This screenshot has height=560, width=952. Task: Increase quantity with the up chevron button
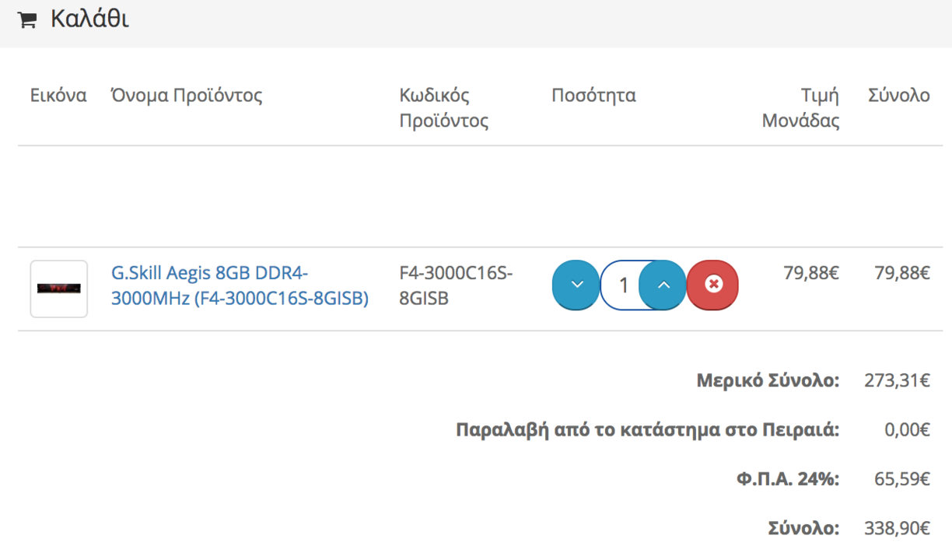point(663,285)
